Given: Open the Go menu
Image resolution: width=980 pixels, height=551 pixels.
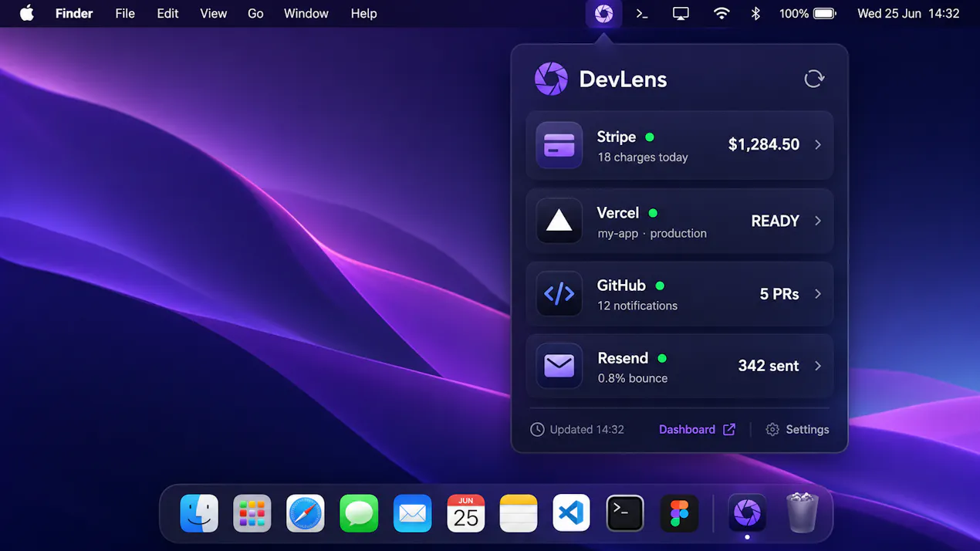Looking at the screenshot, I should coord(255,14).
